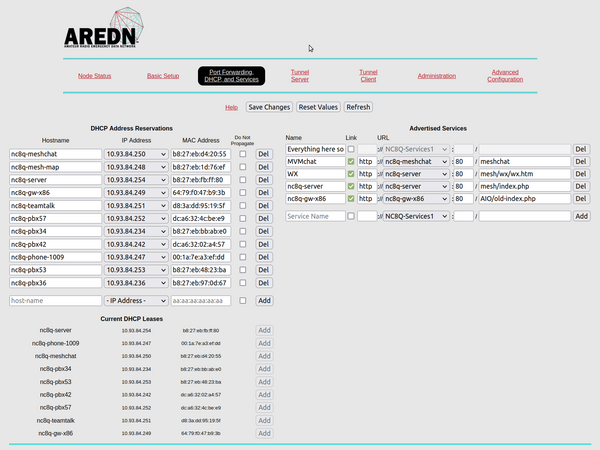The image size is (600, 450).
Task: Toggle Do Not Propagate for nc8q-teamtalk
Action: pyautogui.click(x=243, y=206)
